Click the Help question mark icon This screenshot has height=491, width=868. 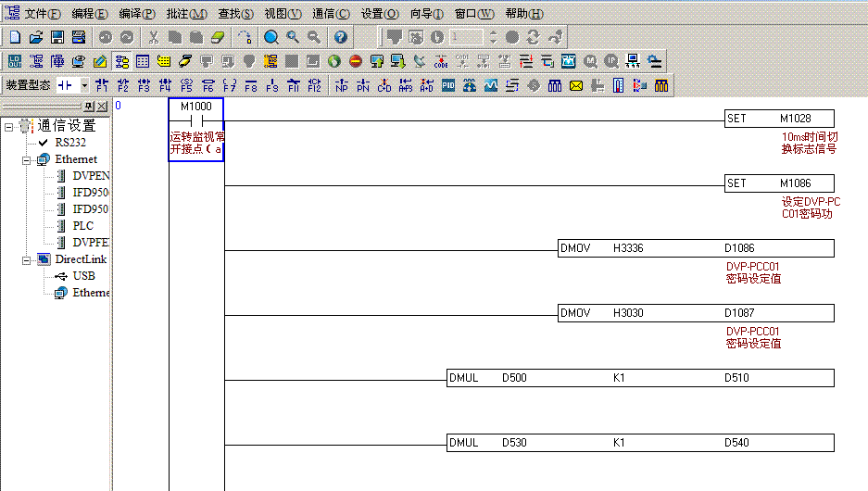[340, 37]
